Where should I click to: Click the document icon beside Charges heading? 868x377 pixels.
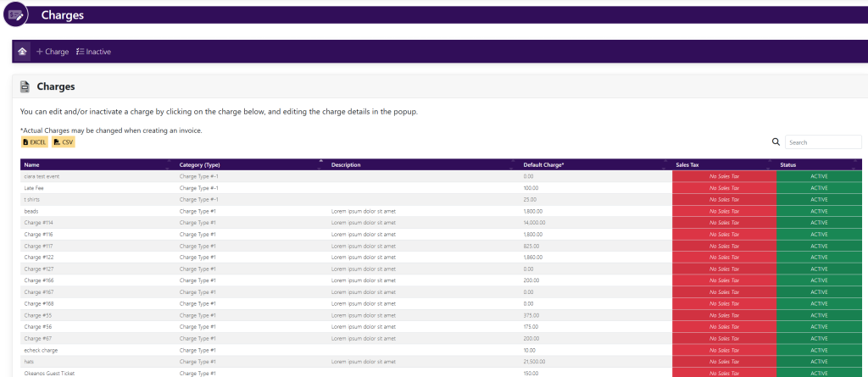click(25, 86)
